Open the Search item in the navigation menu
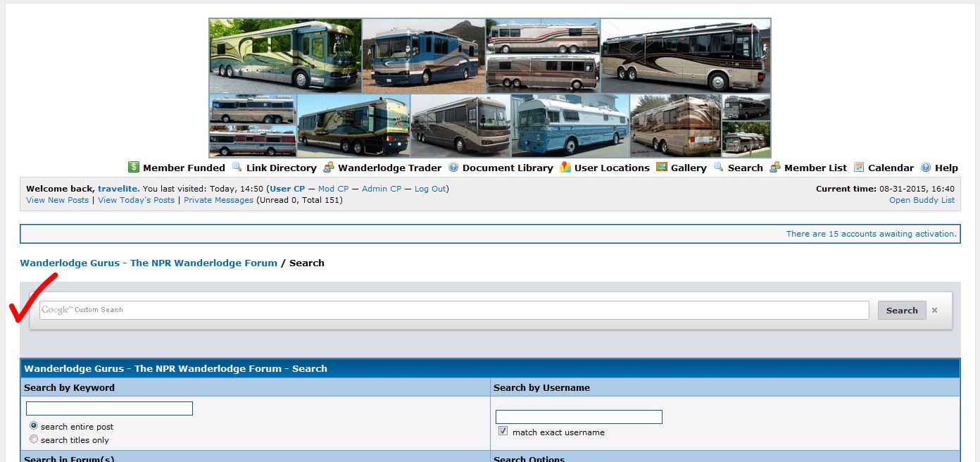This screenshot has height=462, width=980. (x=745, y=168)
